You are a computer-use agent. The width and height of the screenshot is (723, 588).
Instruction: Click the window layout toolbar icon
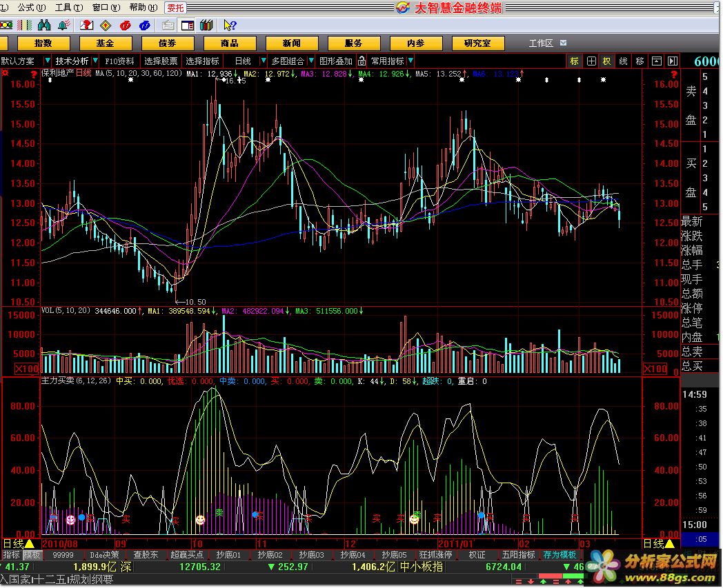[187, 26]
